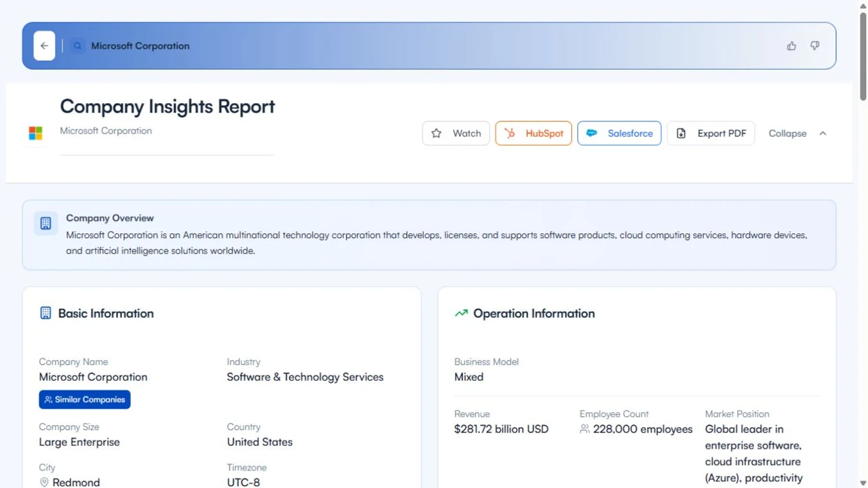The image size is (868, 488).
Task: Click the "UTC-8" timezone value
Action: coord(243,483)
